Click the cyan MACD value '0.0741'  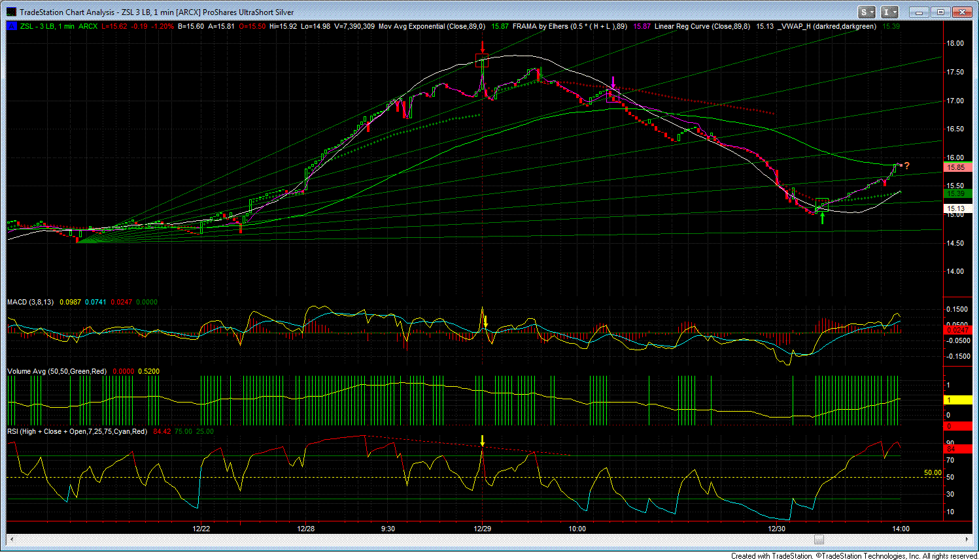95,302
